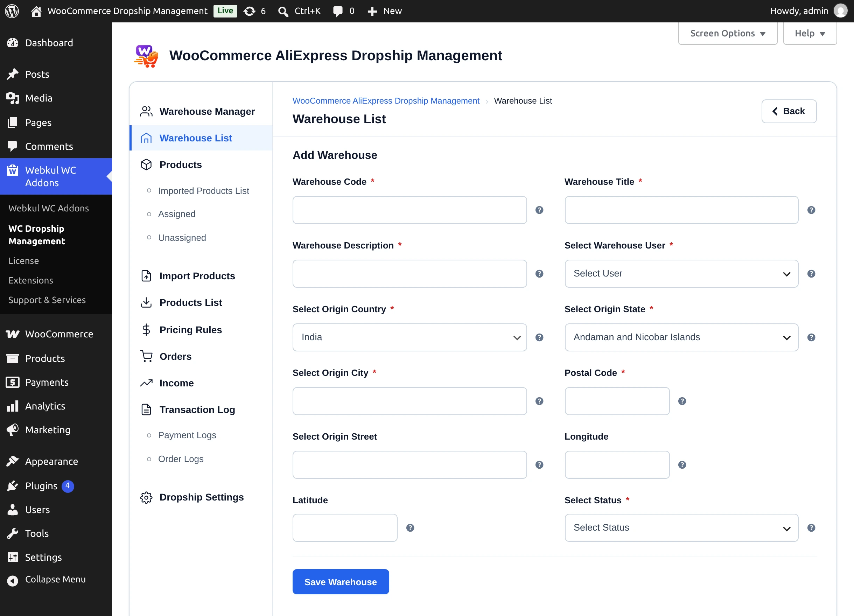Viewport: 854px width, 616px height.
Task: Open Webkul WC Addons menu item
Action: 56,176
